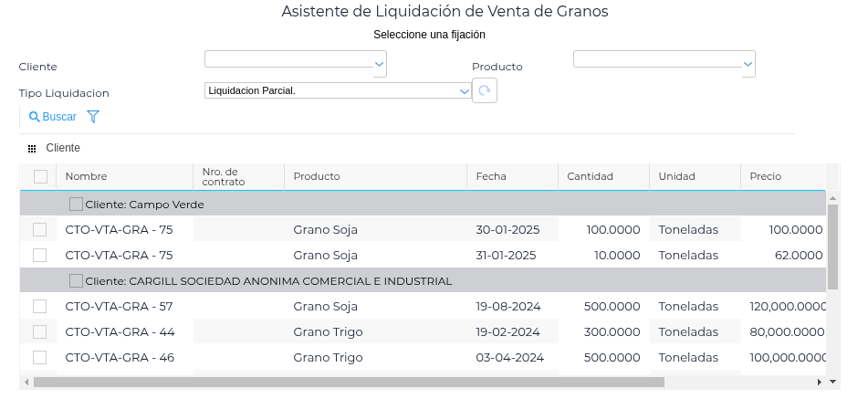This screenshot has height=399, width=868.
Task: Check the CARGILL client group checkbox
Action: tap(76, 281)
